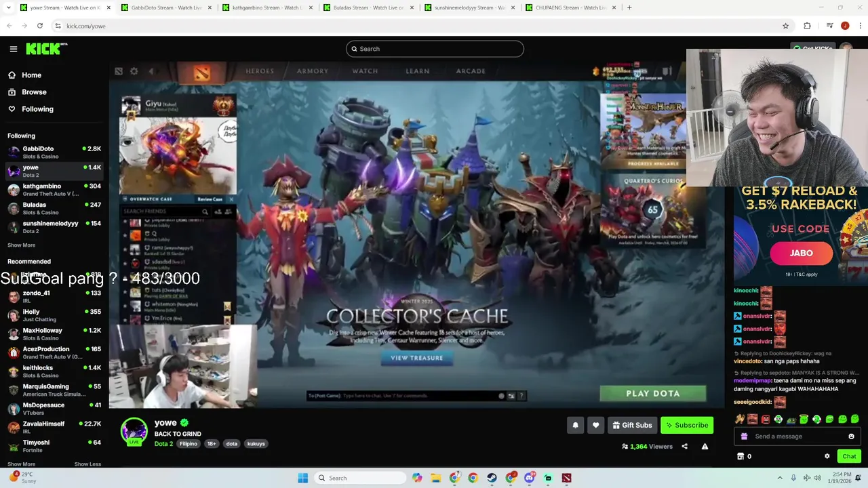This screenshot has height=488, width=868.
Task: Open browser extensions puzzle icon
Action: coord(807,26)
